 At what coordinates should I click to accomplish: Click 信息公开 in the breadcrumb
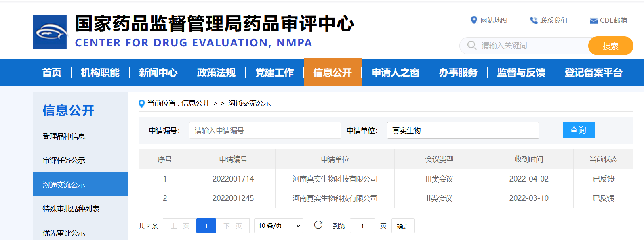pos(196,103)
